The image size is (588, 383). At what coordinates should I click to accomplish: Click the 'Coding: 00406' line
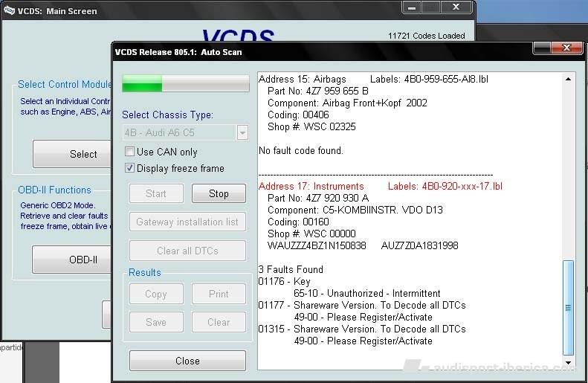[298, 115]
